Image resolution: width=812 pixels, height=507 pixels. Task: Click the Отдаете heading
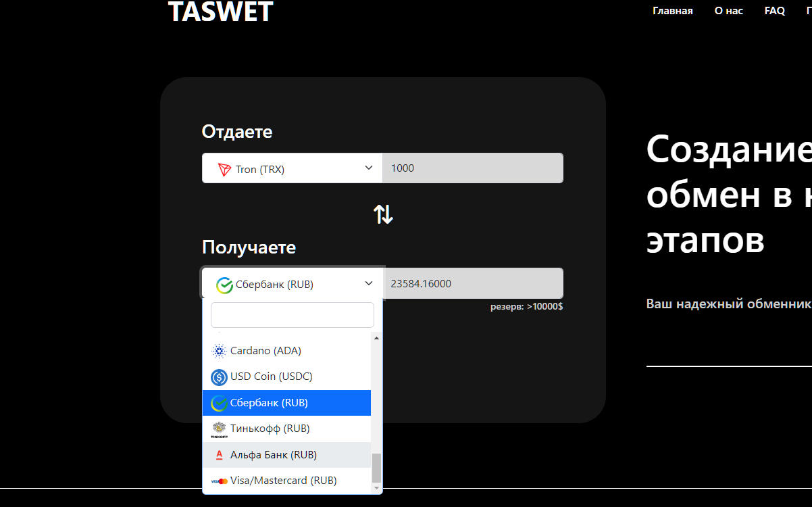tap(237, 132)
